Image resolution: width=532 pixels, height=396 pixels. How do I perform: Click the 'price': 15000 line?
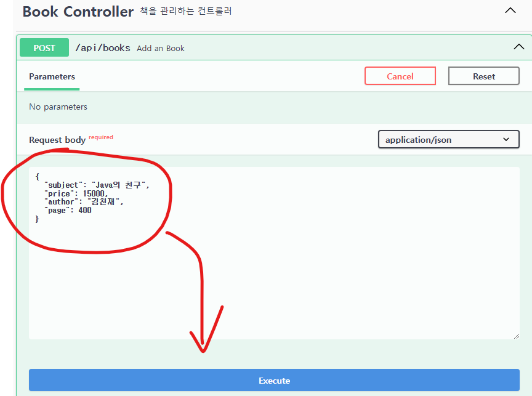click(76, 193)
